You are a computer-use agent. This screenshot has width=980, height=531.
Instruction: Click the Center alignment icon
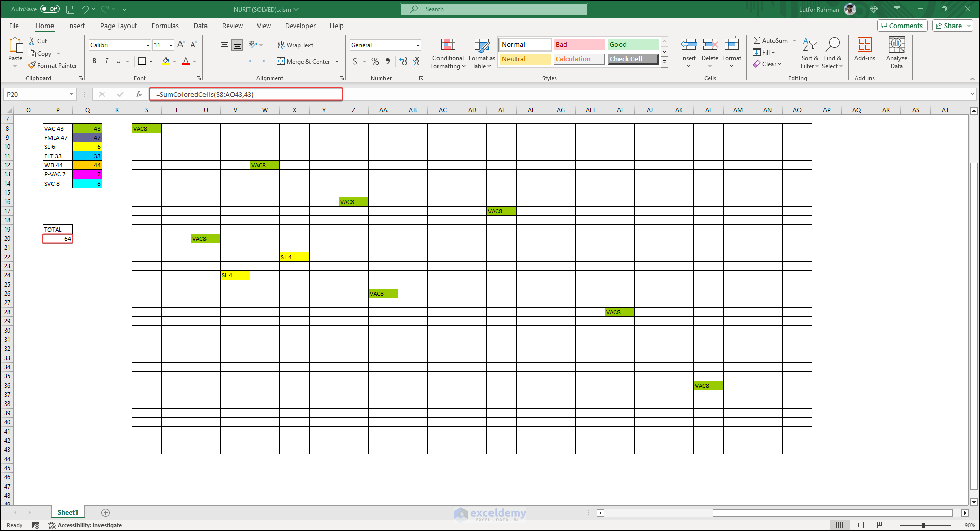[x=225, y=61]
